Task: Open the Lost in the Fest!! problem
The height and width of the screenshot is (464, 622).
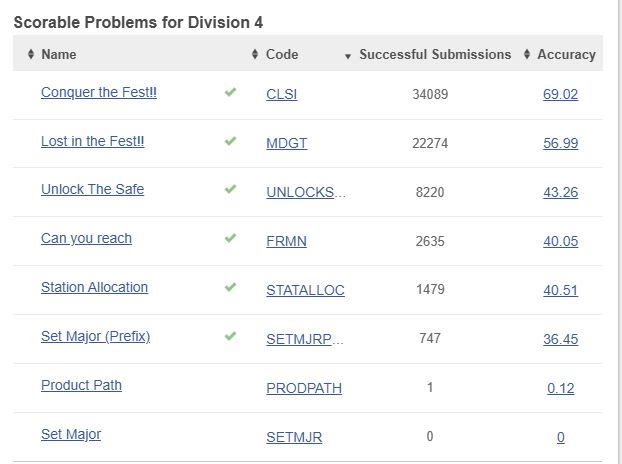Action: (92, 141)
